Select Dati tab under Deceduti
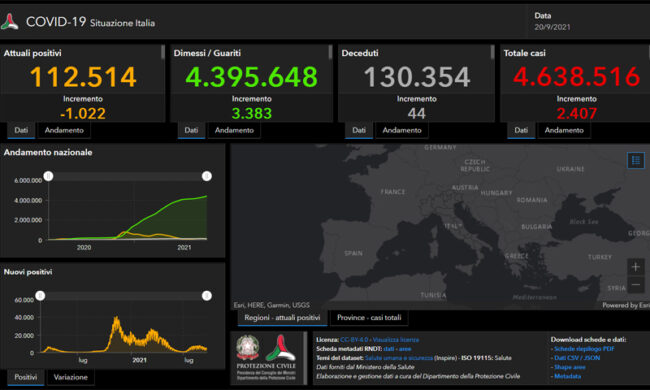This screenshot has width=650, height=390. click(359, 130)
